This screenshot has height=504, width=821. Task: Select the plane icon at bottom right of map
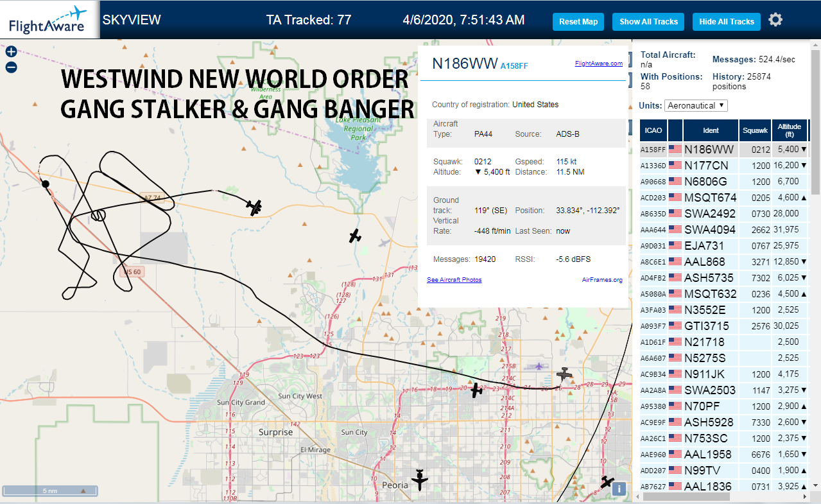pos(607,481)
